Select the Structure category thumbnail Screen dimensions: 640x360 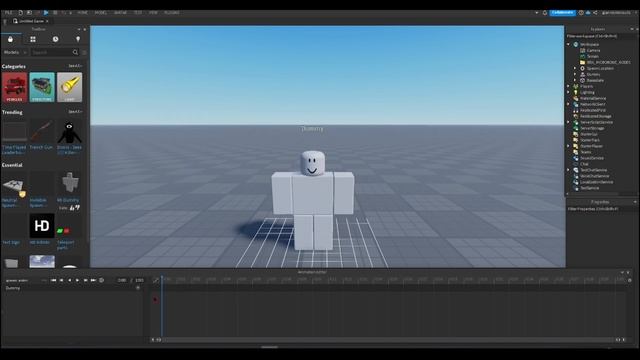(x=42, y=87)
